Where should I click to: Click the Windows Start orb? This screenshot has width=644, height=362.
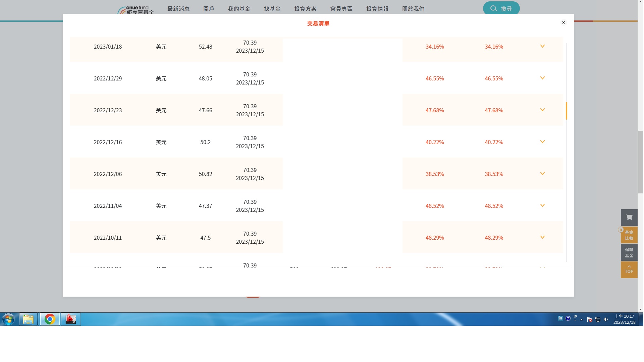click(x=7, y=319)
